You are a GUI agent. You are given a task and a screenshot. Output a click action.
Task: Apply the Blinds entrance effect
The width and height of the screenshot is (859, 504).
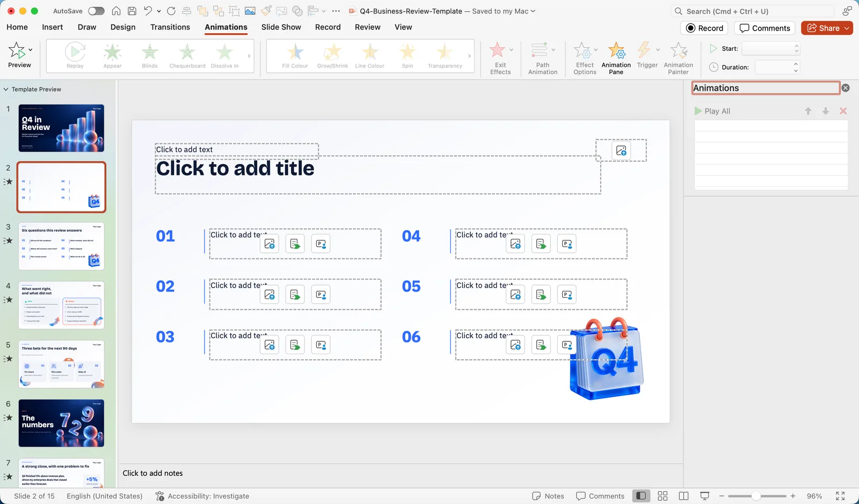tap(150, 56)
